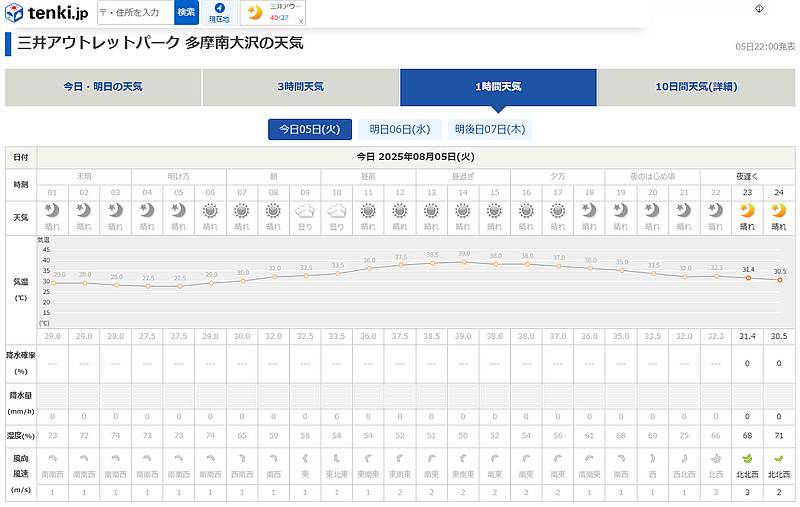Click the wind speed 3 for hour 23
800x507 pixels.
tap(747, 493)
